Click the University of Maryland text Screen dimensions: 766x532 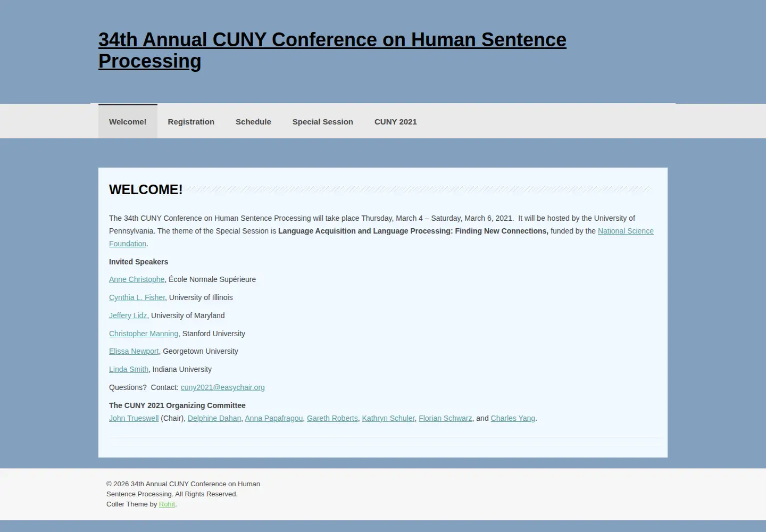(x=188, y=315)
